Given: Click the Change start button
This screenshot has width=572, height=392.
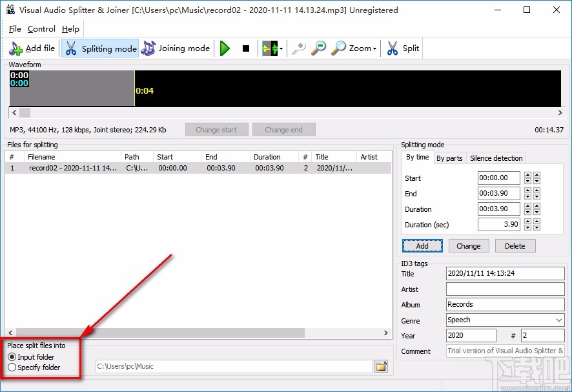Looking at the screenshot, I should (x=216, y=130).
